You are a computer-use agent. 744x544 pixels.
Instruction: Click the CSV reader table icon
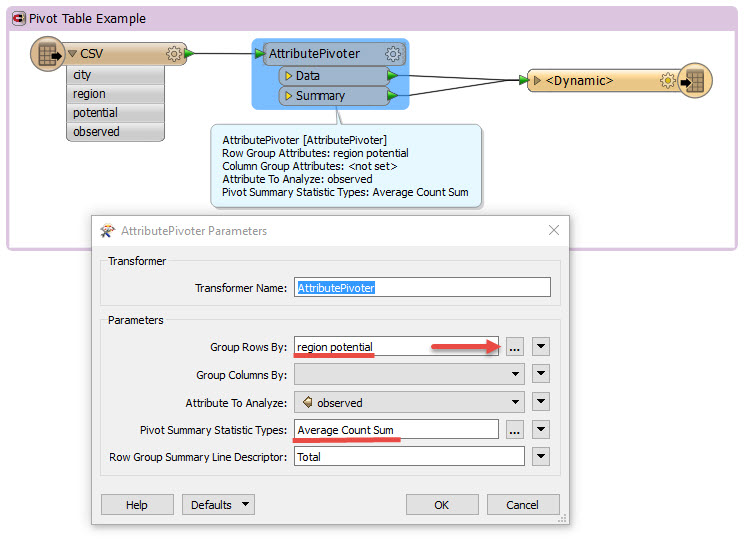click(48, 54)
